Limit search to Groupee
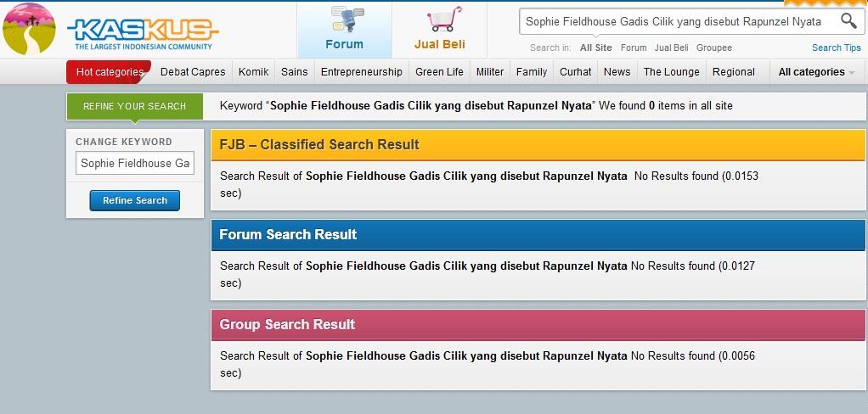 pyautogui.click(x=714, y=48)
